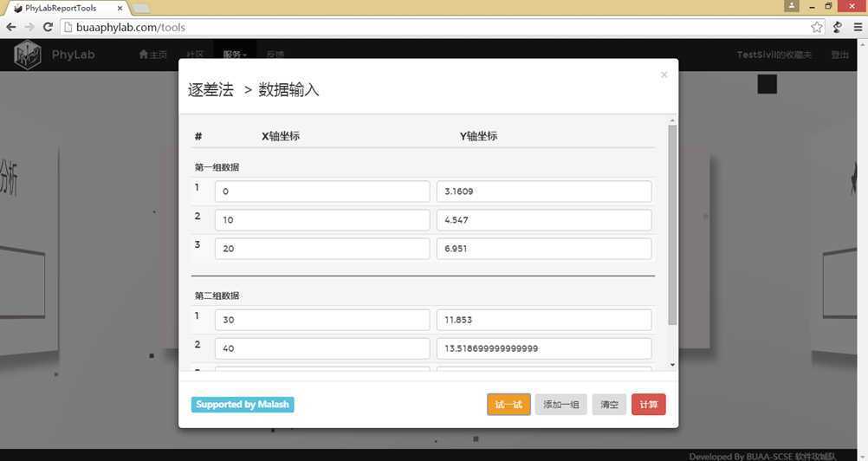Viewport: 868px width, 461px height.
Task: Go forward in browser history
Action: click(x=29, y=27)
